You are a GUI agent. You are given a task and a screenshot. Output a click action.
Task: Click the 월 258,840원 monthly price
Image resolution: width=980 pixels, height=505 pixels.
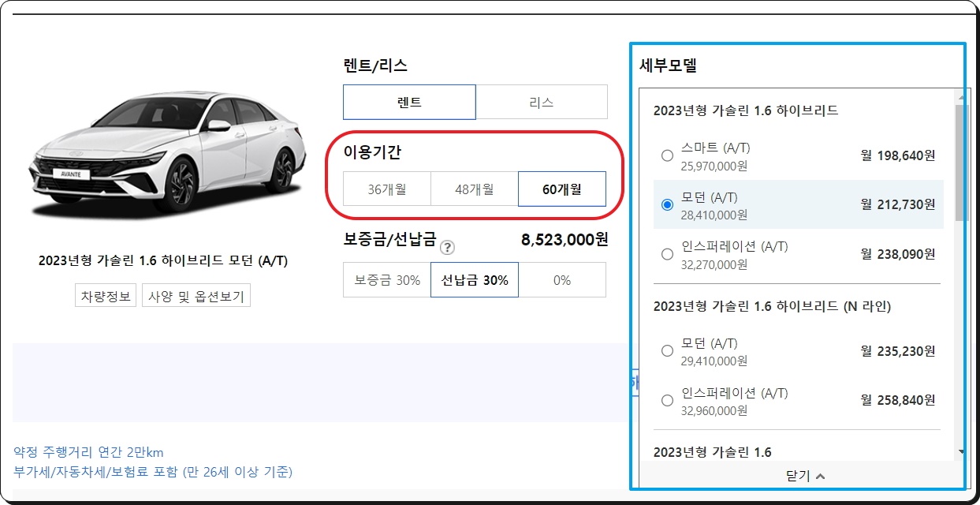[898, 400]
